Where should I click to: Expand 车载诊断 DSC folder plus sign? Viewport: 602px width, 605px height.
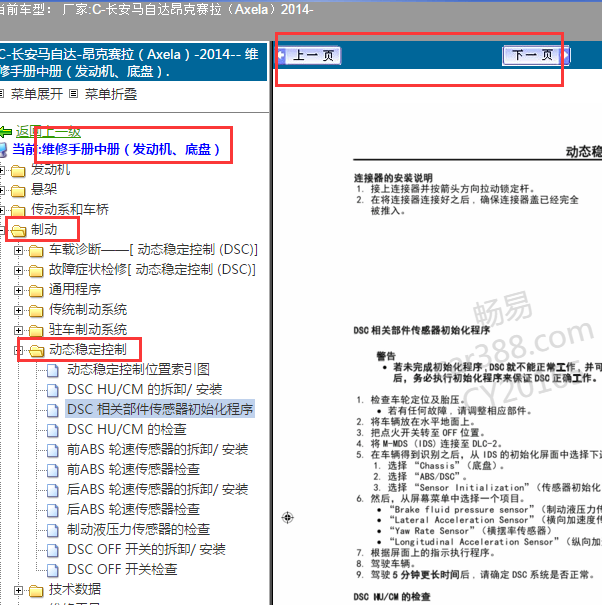[x=18, y=250]
